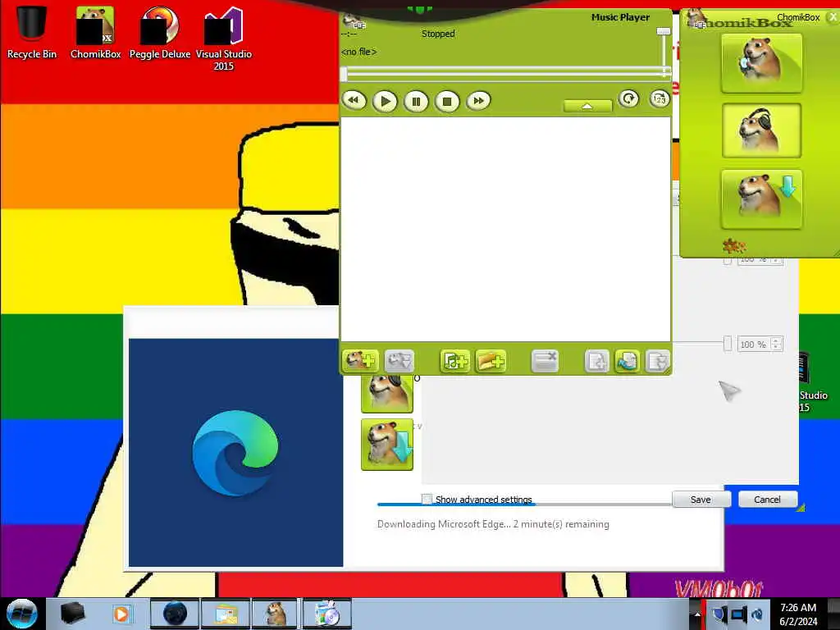Click the Microsoft Edge logo in installer
The height and width of the screenshot is (630, 840).
pos(235,453)
